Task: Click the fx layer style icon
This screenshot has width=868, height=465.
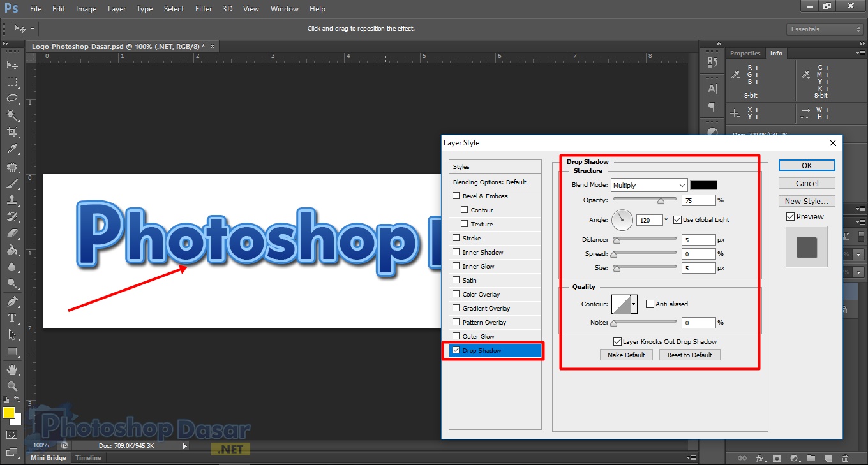Action: (760, 458)
